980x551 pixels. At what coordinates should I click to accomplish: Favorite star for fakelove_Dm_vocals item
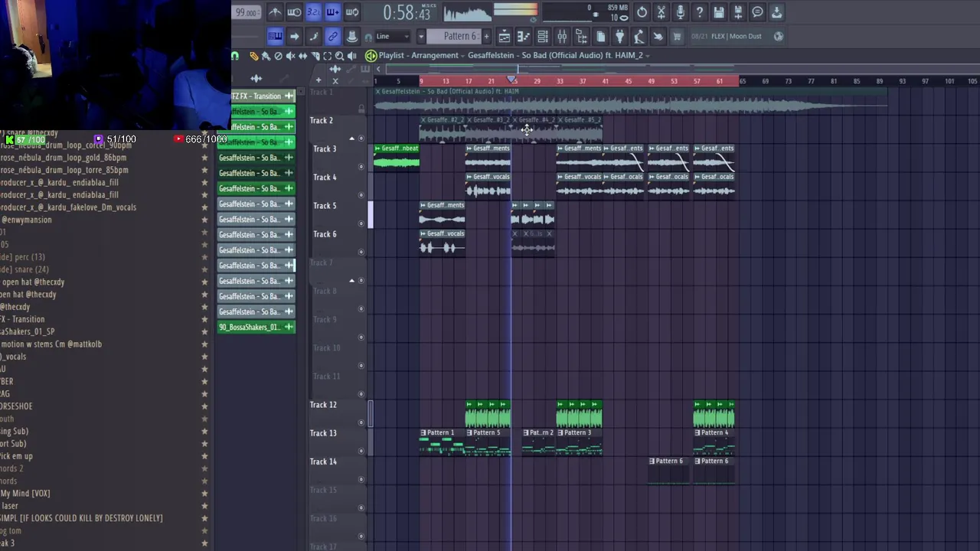(204, 207)
